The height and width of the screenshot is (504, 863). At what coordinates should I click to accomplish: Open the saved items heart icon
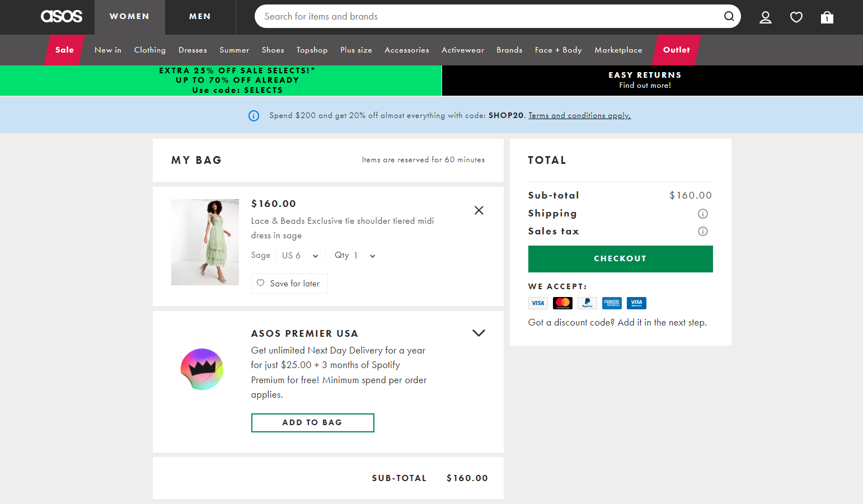click(x=796, y=17)
